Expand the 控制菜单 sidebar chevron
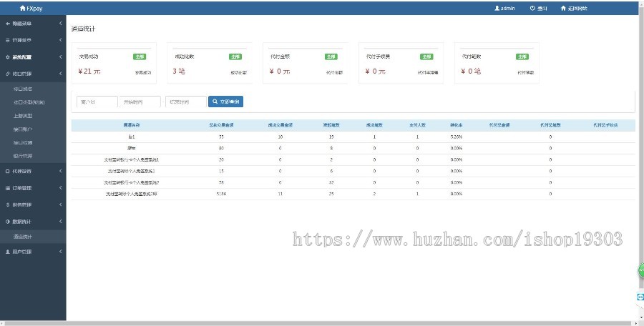This screenshot has width=644, height=326. coord(60,40)
